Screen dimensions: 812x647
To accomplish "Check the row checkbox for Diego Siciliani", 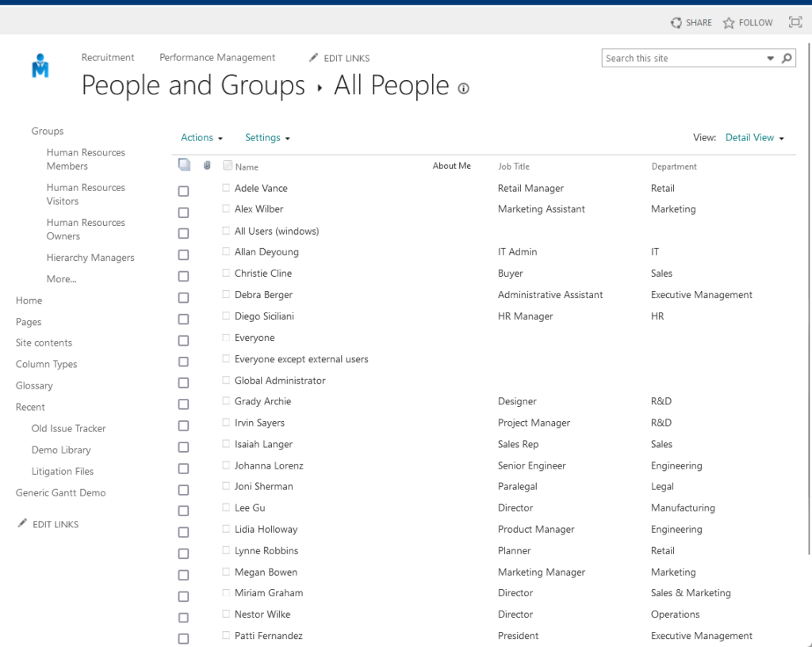I will [183, 320].
